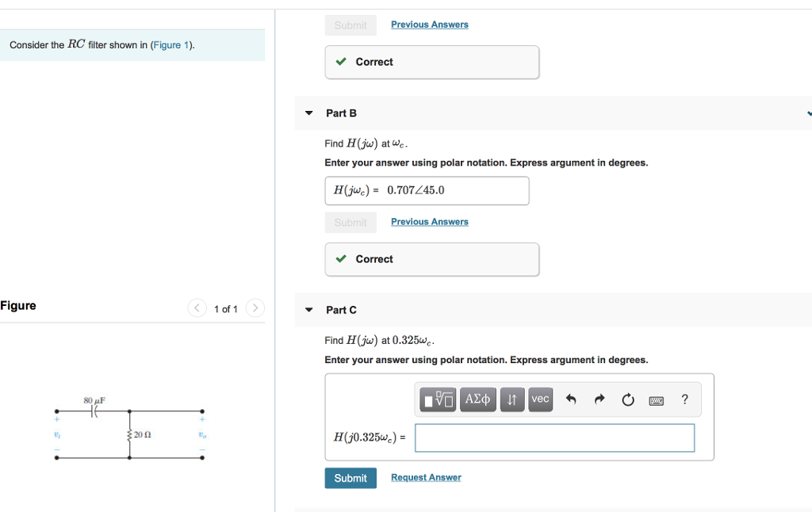Click the undo arrow in answer toolbar
Screen dimensions: 812x512
coord(571,399)
